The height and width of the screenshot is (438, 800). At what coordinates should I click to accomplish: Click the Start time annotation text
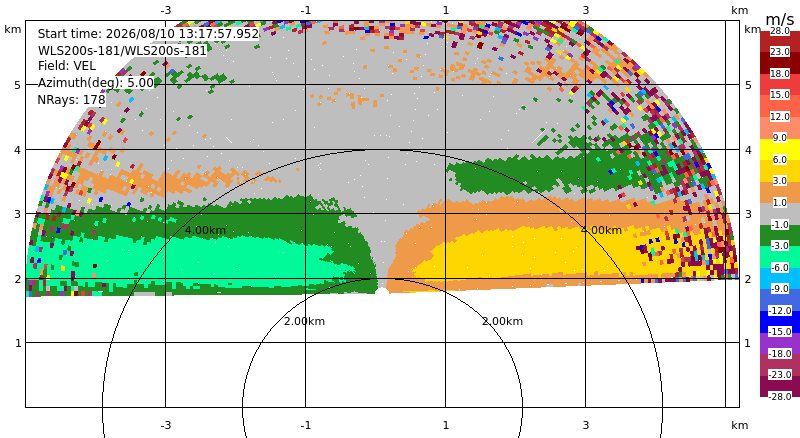click(148, 34)
